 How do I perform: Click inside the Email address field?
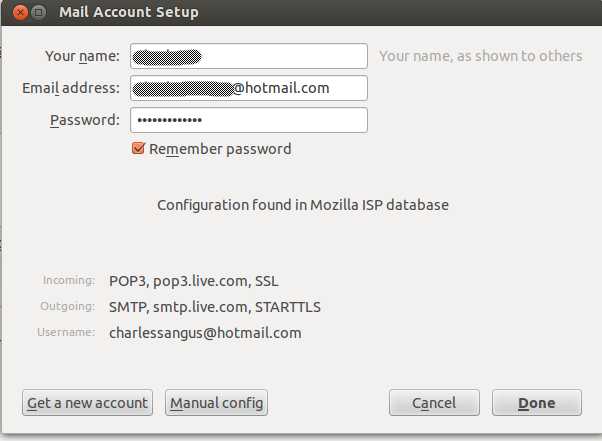pyautogui.click(x=249, y=88)
